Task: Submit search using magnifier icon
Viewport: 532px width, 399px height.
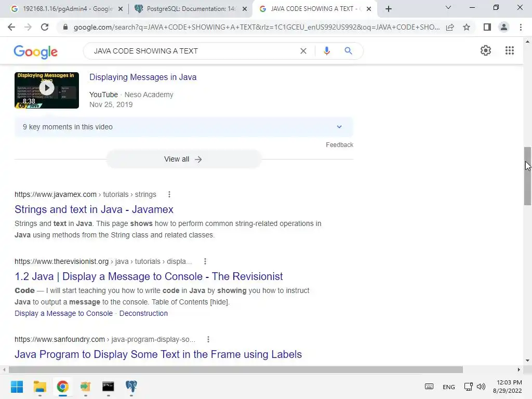Action: (x=348, y=51)
